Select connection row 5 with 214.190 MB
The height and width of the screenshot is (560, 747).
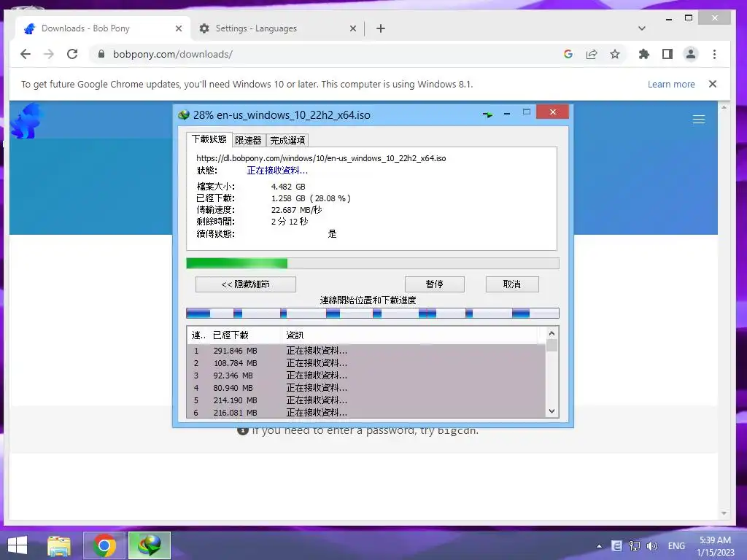click(366, 400)
